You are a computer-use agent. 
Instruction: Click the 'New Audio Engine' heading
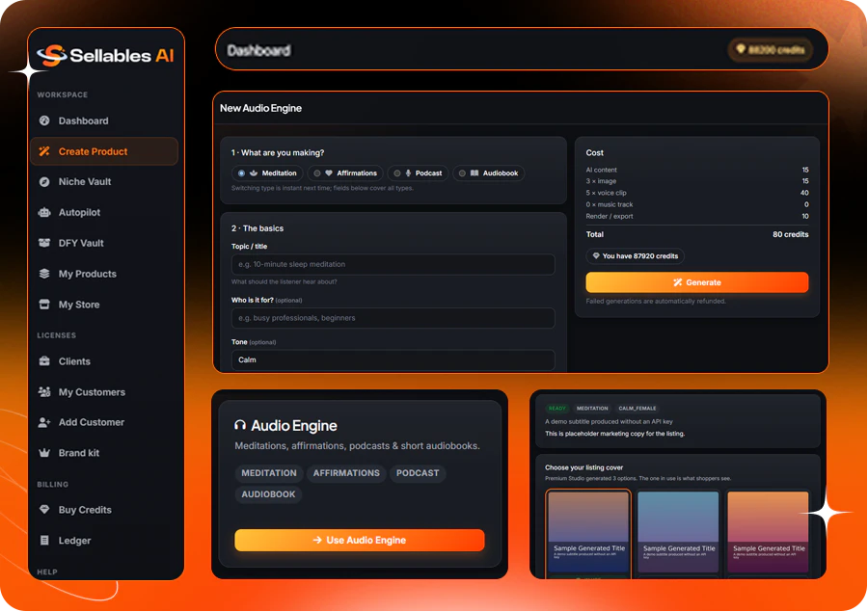click(260, 108)
